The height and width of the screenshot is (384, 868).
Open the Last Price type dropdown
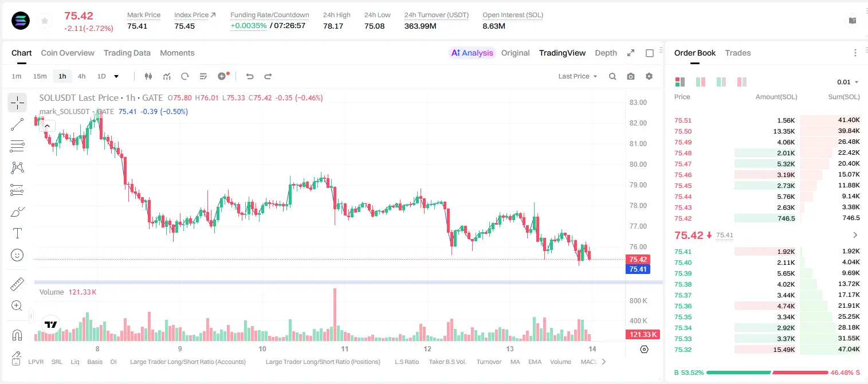[x=578, y=76]
